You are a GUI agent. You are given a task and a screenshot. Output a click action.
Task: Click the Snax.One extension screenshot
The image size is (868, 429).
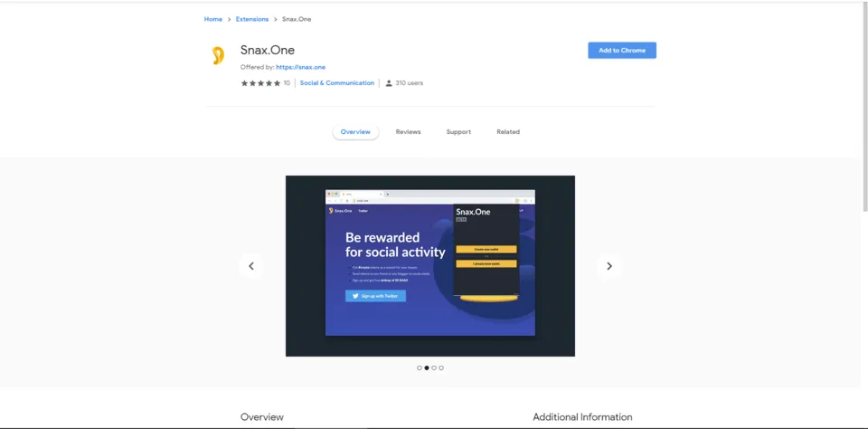point(430,266)
